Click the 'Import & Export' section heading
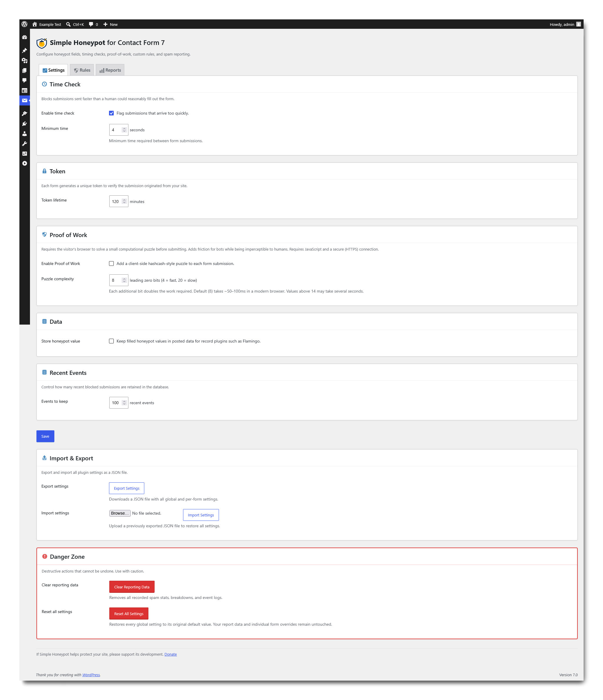 click(x=71, y=459)
